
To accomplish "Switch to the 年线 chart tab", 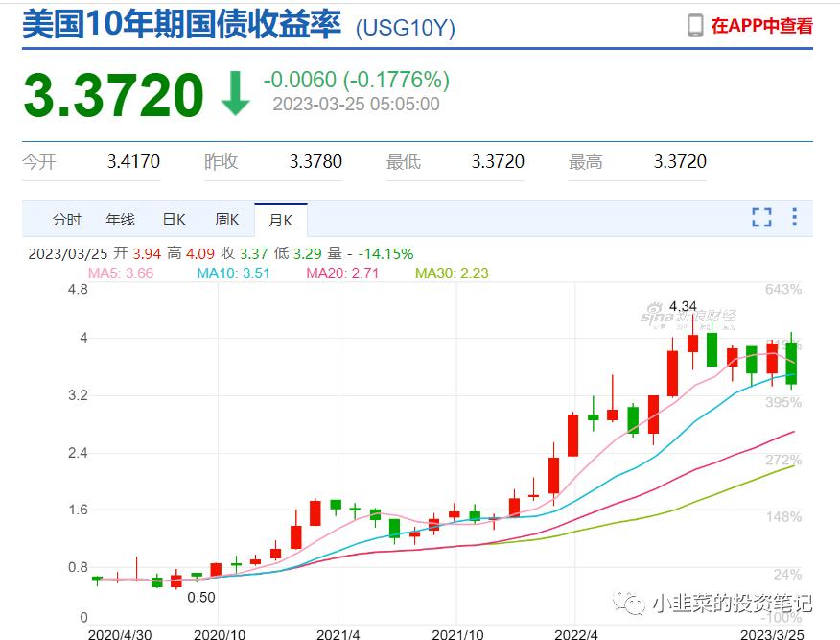I will [118, 219].
